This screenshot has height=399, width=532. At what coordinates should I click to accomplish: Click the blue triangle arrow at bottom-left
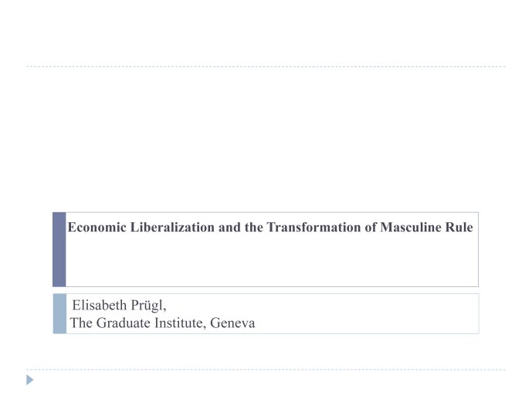(30, 380)
